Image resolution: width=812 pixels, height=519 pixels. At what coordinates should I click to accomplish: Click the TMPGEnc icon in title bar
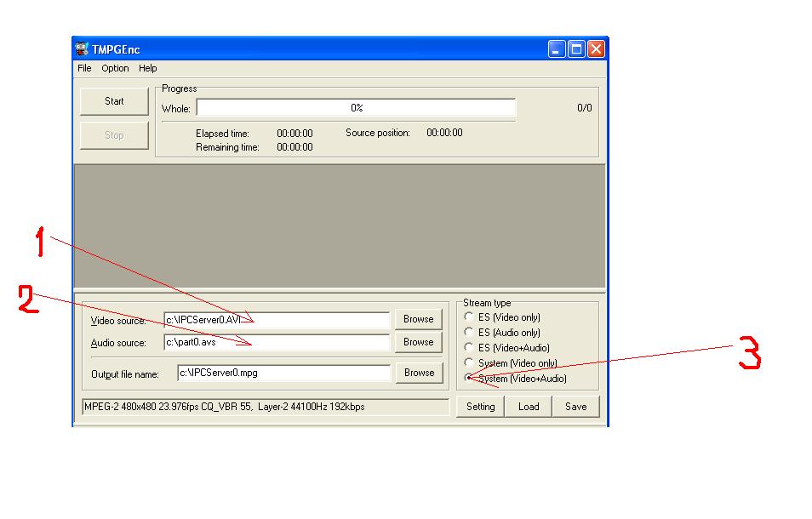pyautogui.click(x=83, y=49)
